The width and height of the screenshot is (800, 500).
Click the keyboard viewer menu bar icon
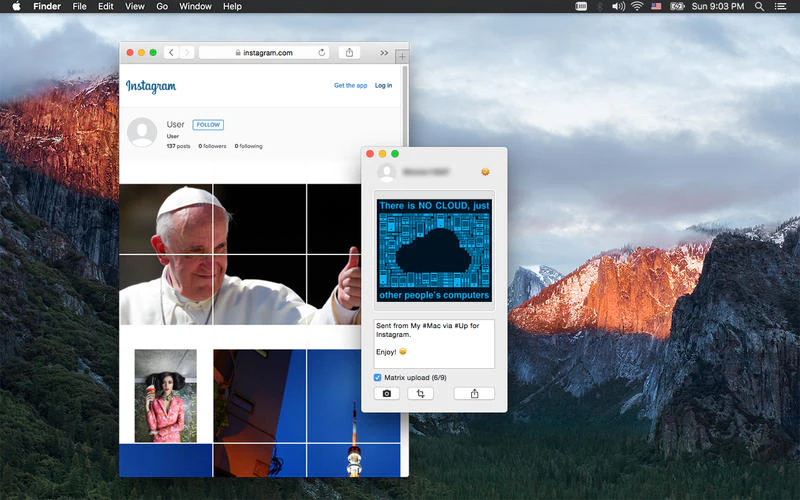(x=581, y=6)
